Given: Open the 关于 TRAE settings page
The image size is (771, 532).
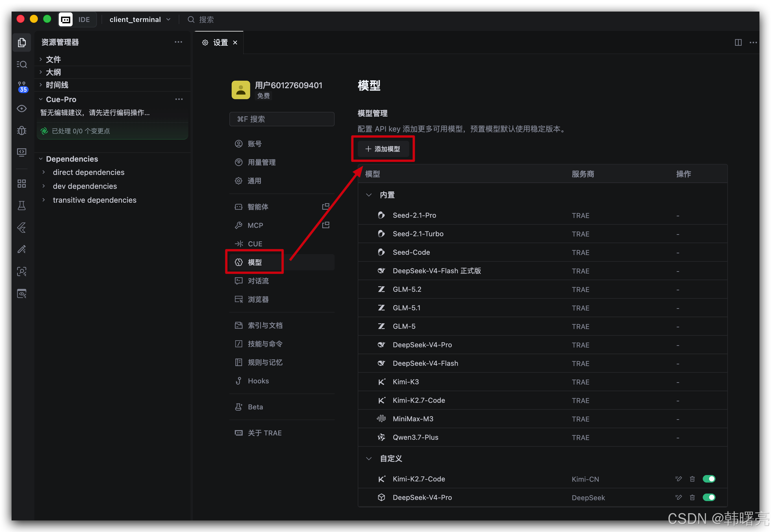Looking at the screenshot, I should [x=282, y=433].
